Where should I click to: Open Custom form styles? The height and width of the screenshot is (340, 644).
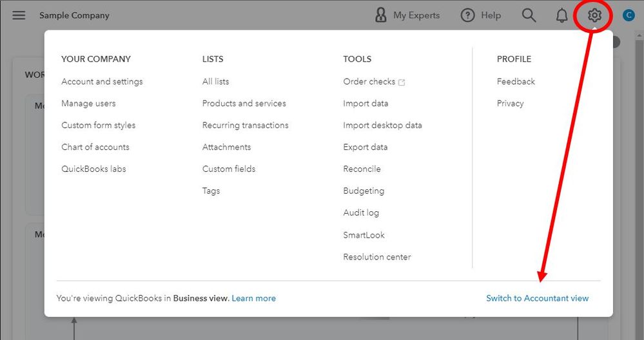click(98, 125)
